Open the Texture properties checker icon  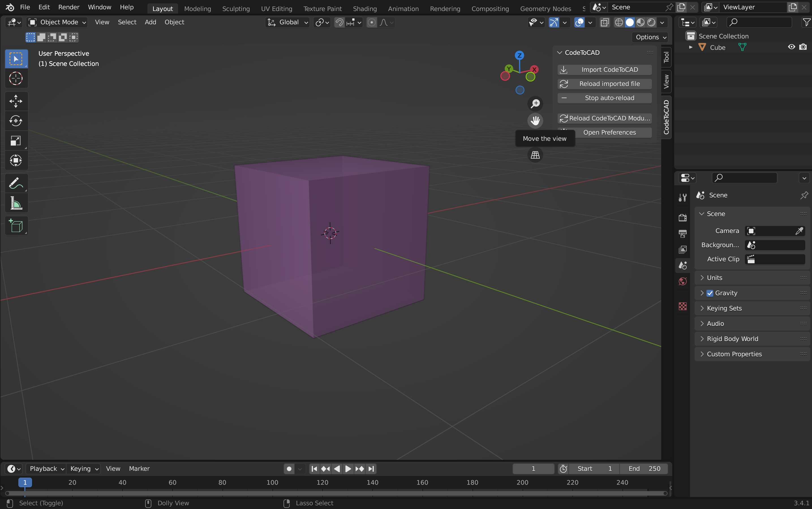click(683, 306)
